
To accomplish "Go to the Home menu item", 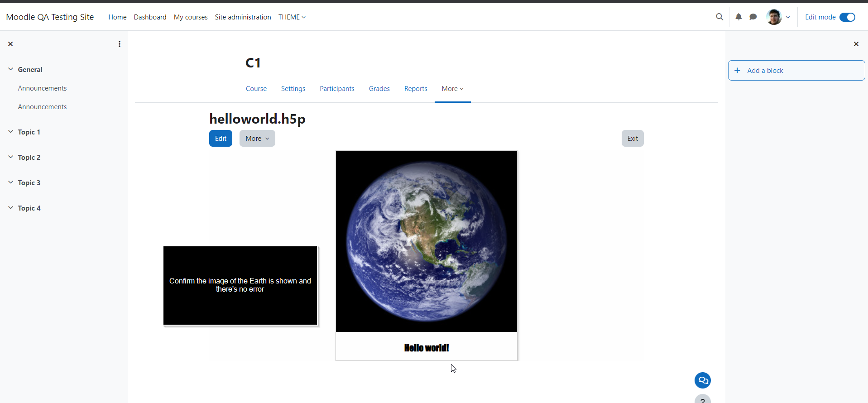I will pos(117,17).
